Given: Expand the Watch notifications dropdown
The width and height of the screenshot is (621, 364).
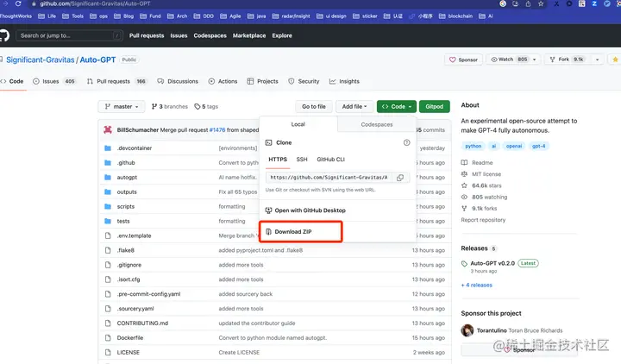Looking at the screenshot, I should [x=534, y=60].
